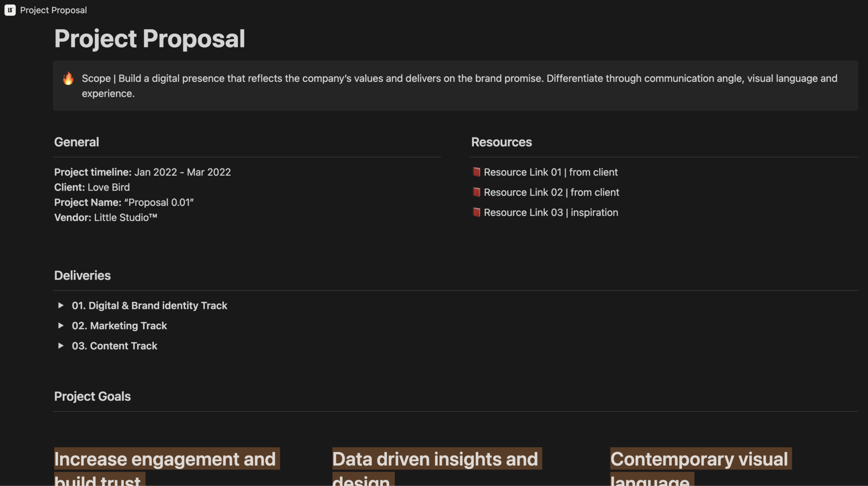Screen dimensions: 868x486
Task: Open Resource Link 01 from client
Action: [x=551, y=172]
